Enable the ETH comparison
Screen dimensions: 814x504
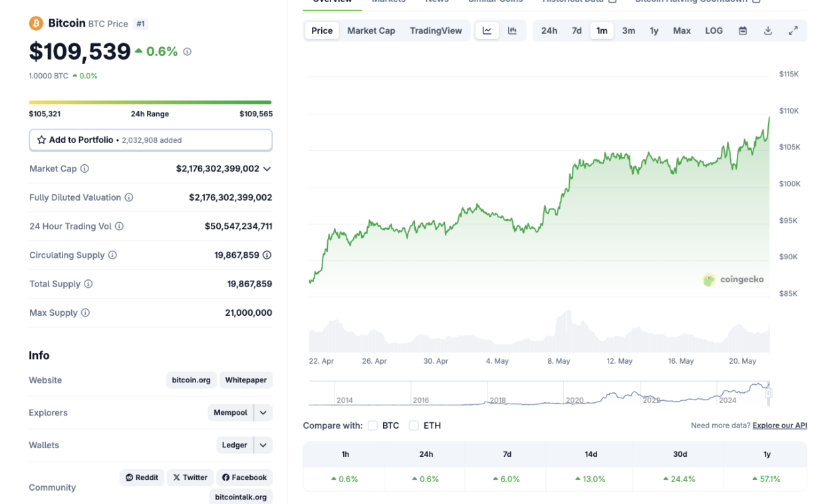(x=413, y=425)
